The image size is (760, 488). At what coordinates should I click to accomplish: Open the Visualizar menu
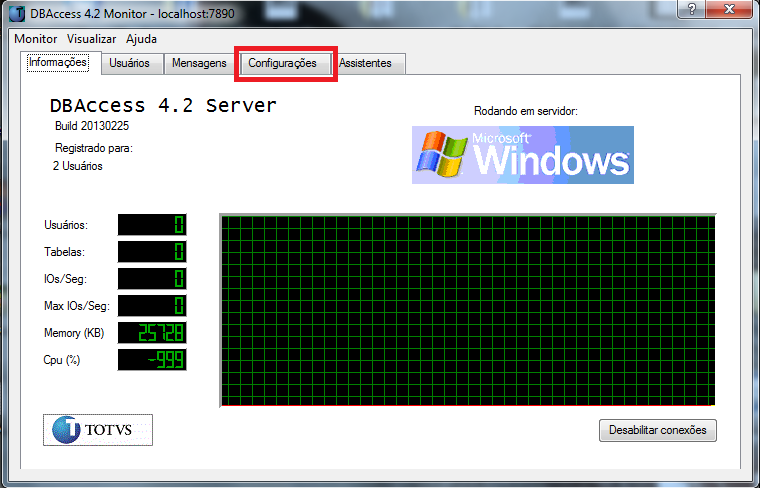pyautogui.click(x=91, y=39)
